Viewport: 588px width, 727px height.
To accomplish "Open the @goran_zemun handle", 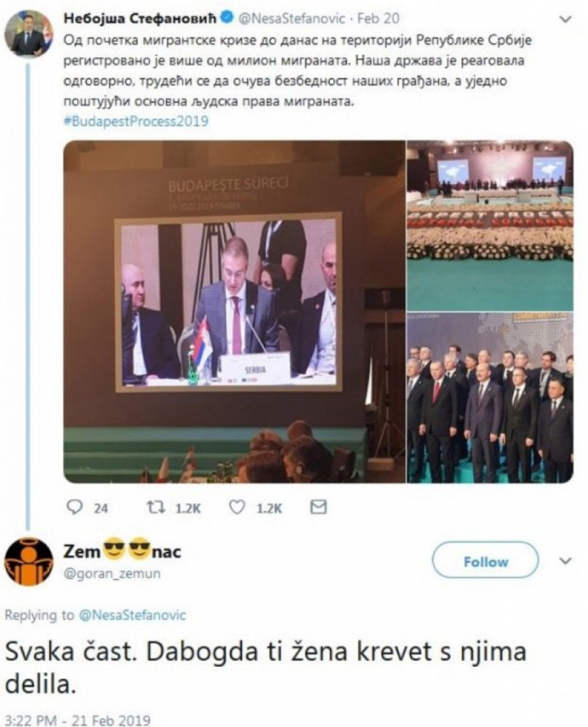I will [x=112, y=573].
